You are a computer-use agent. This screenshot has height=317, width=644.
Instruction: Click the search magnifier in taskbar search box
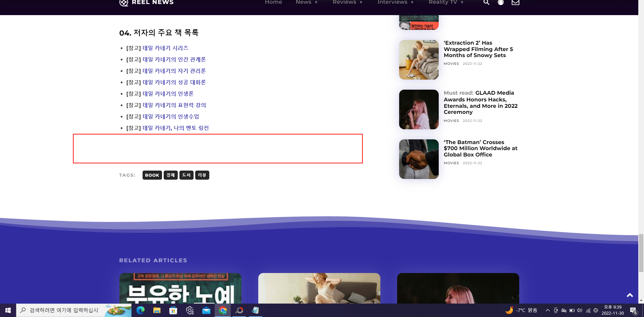click(23, 310)
